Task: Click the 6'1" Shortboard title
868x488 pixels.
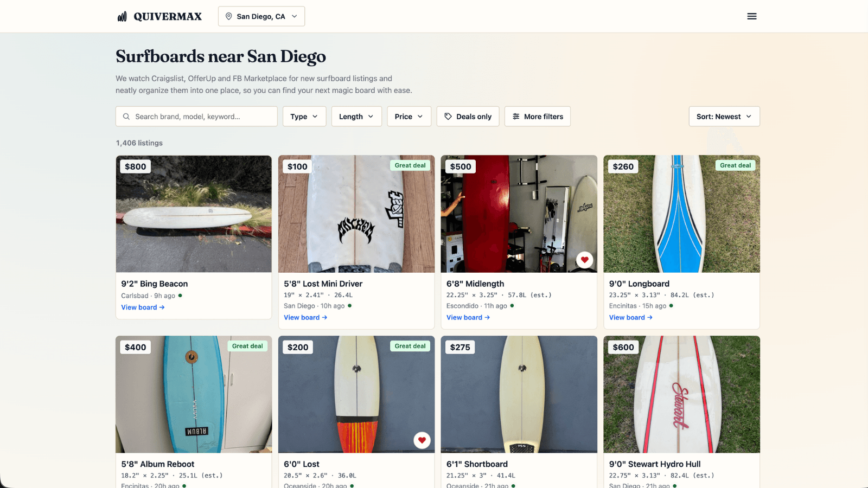Action: [477, 464]
